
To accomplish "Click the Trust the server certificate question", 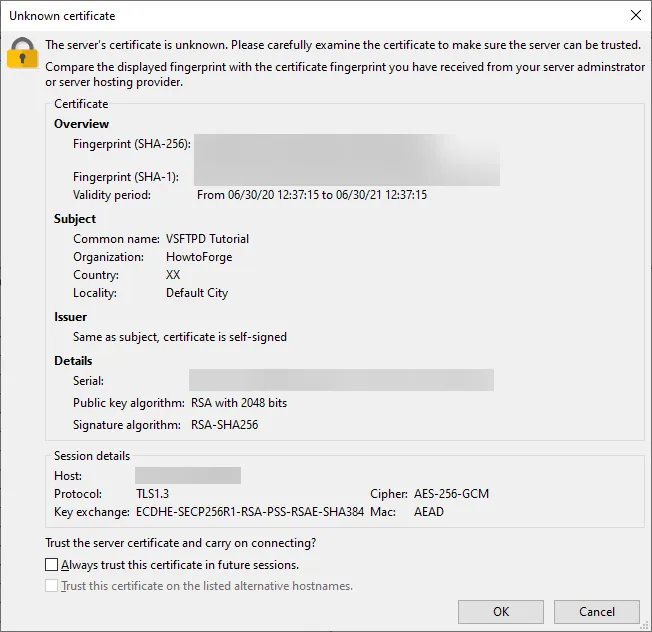I will pos(181,543).
